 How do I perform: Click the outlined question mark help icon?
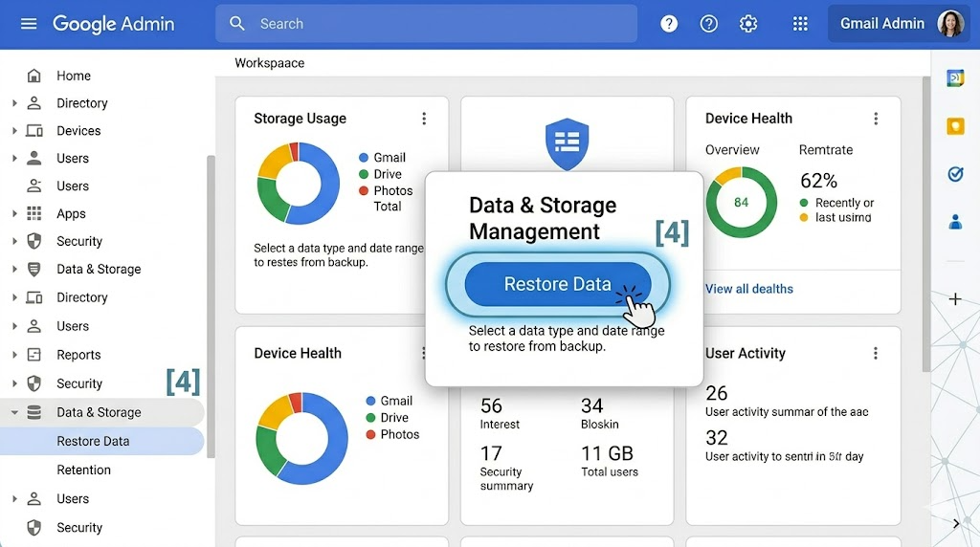pyautogui.click(x=709, y=24)
